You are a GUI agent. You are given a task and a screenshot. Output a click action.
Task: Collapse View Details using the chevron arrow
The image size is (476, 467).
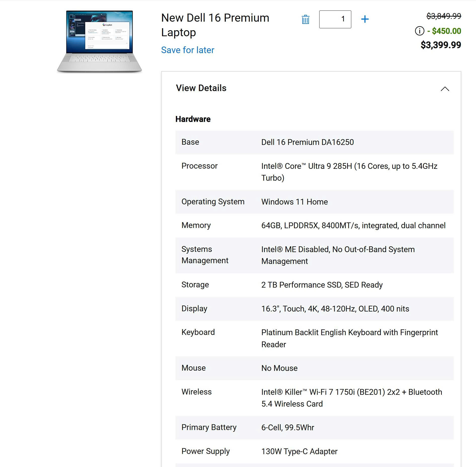click(445, 89)
